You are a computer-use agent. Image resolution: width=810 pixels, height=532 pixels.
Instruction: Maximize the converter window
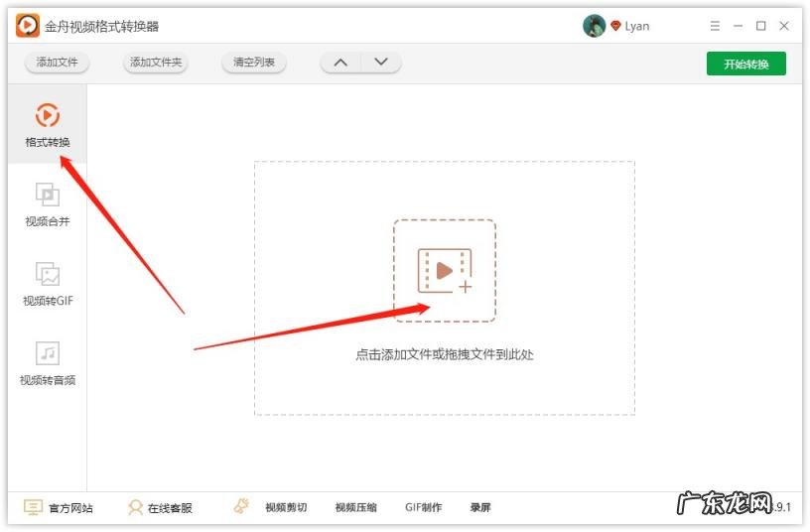click(x=761, y=26)
